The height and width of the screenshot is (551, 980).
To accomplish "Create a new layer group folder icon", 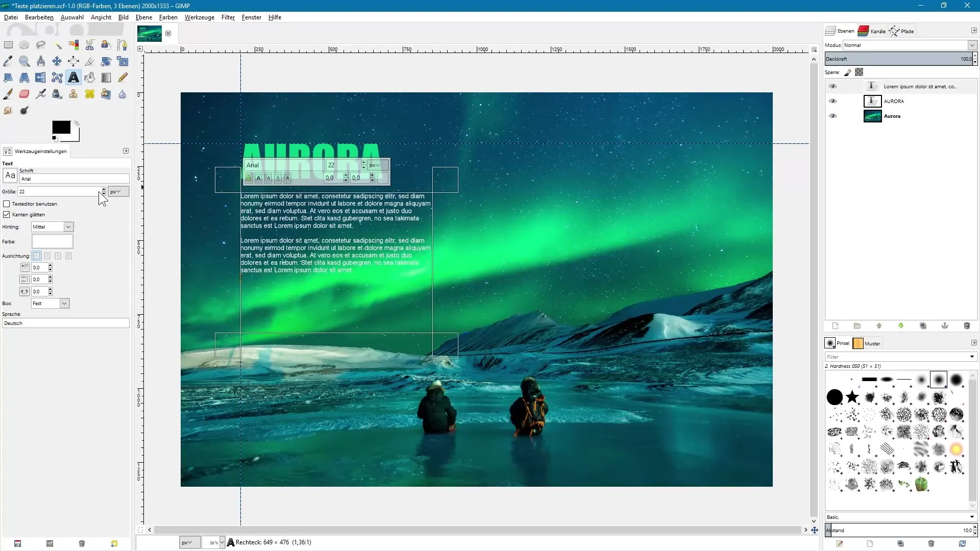I will (857, 325).
